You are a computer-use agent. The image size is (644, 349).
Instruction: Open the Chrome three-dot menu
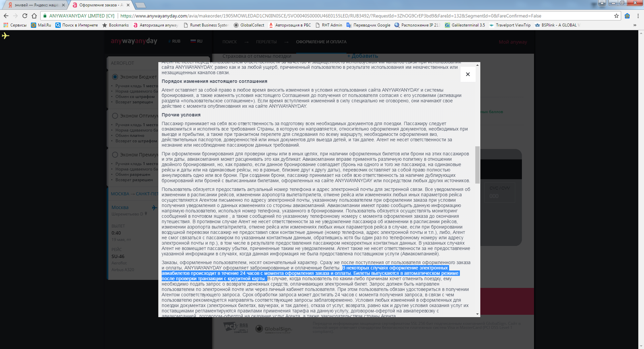[x=638, y=16]
